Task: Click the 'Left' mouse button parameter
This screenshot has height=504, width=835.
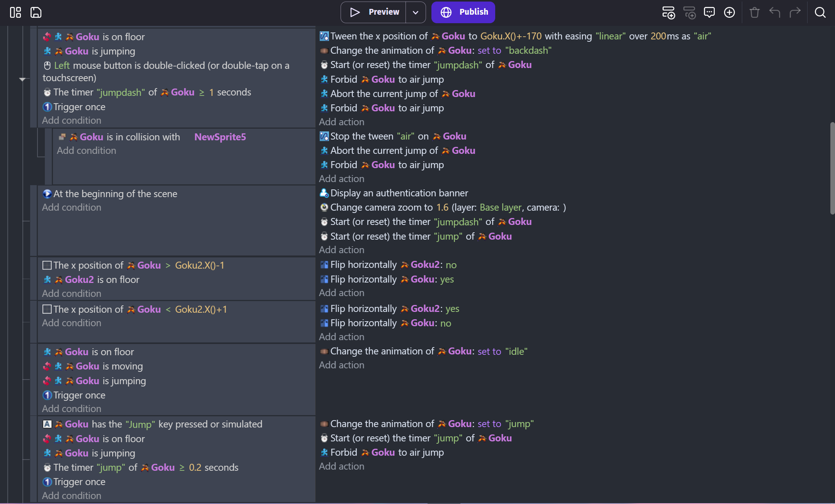Action: point(62,65)
